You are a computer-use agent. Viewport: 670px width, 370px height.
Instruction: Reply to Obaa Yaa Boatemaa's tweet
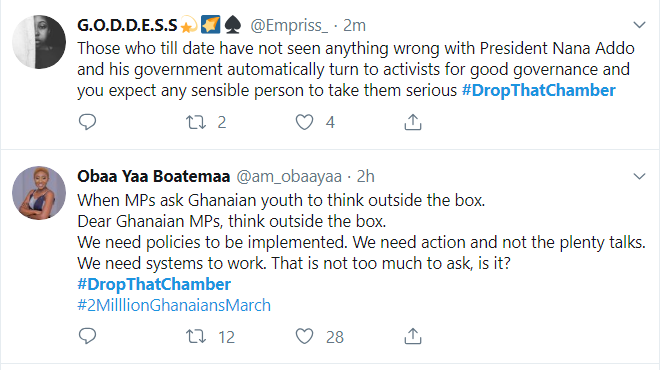(x=87, y=336)
